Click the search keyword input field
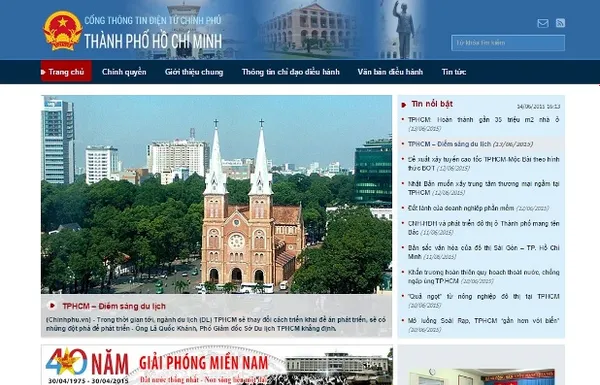Image resolution: width=600 pixels, height=385 pixels. point(508,43)
